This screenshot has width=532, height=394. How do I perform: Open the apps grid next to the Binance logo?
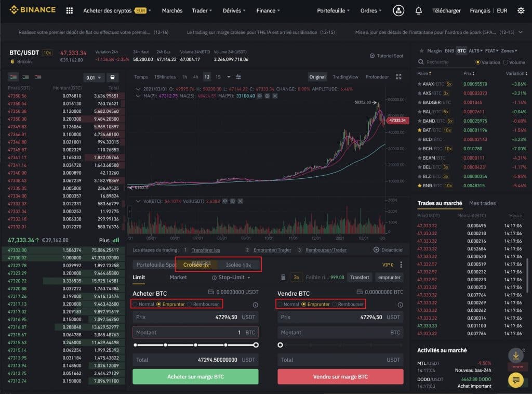69,10
